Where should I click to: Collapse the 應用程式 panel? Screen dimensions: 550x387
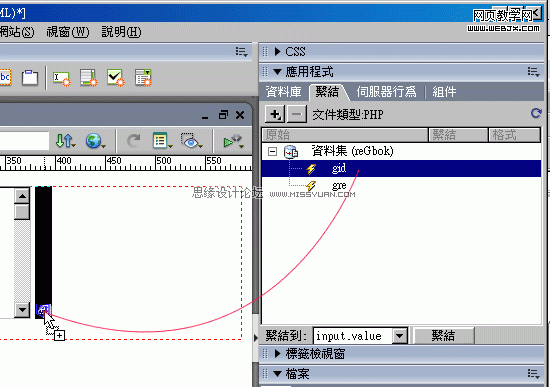277,72
